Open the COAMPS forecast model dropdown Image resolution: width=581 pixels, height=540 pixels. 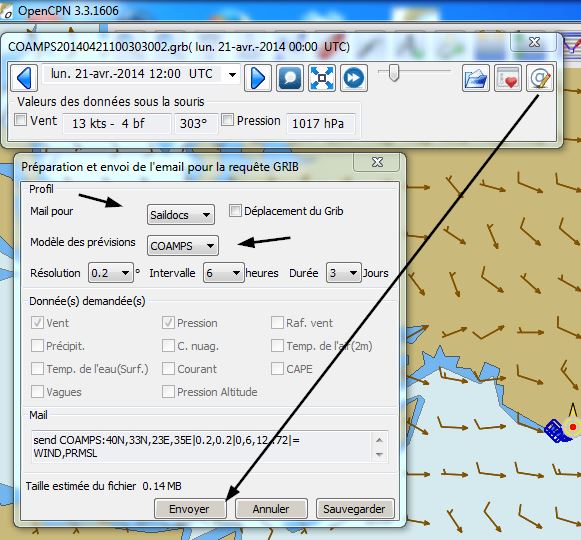(x=183, y=246)
